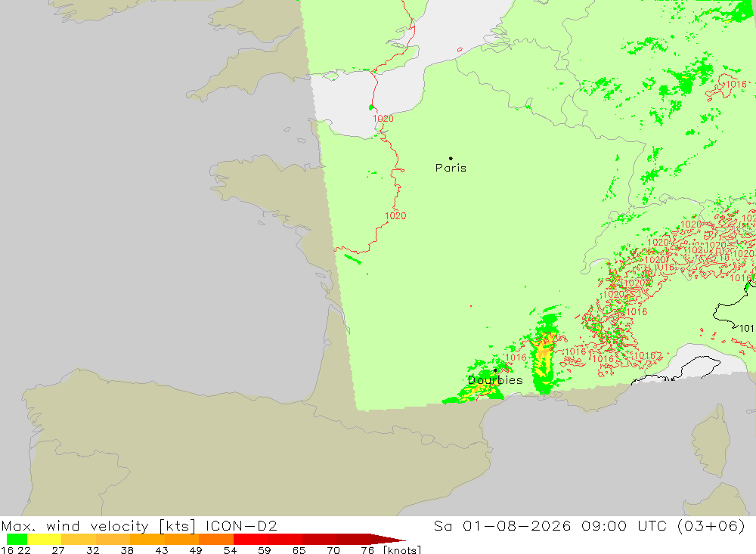Click the Paris city label
This screenshot has height=554, width=756.
[x=451, y=168]
